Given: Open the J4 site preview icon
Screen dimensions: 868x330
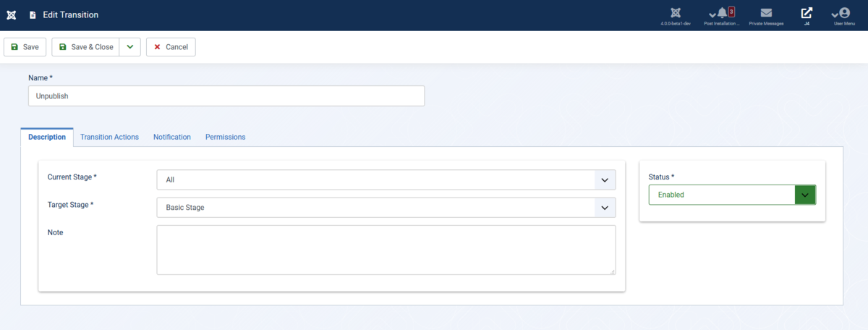Looking at the screenshot, I should coord(807,13).
